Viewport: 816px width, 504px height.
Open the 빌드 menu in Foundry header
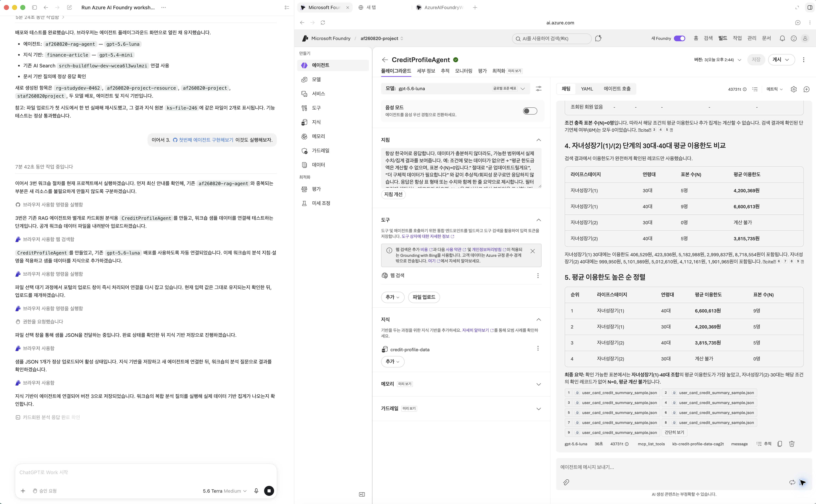pos(723,38)
